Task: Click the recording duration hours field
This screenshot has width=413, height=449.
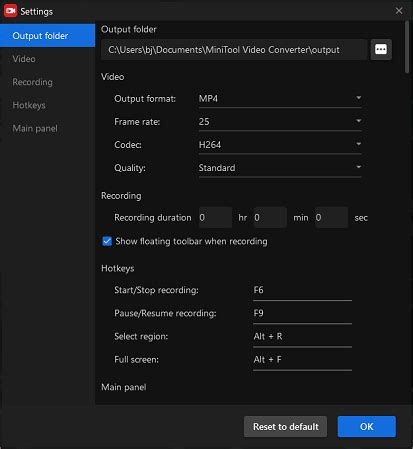Action: click(215, 217)
